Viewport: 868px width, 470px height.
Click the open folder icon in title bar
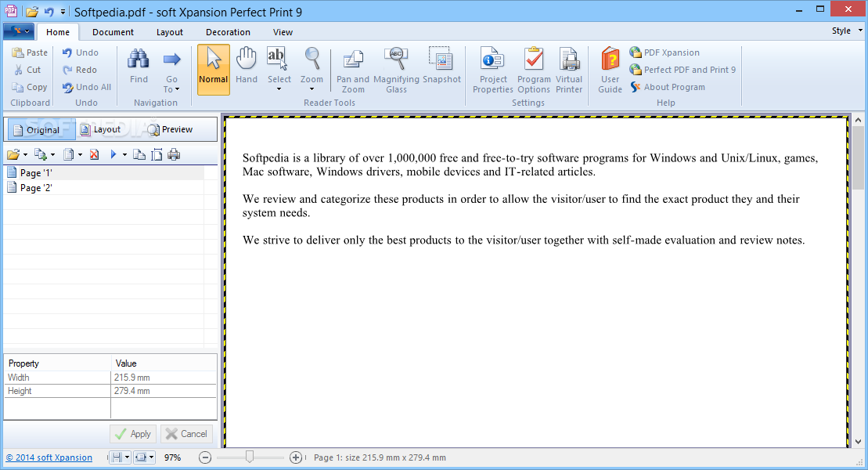[32, 12]
